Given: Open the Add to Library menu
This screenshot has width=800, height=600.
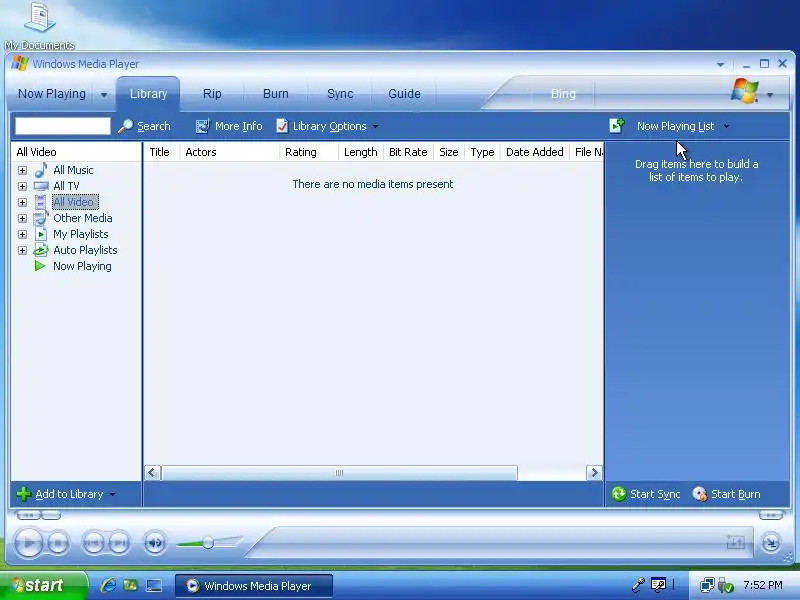Looking at the screenshot, I should click(66, 494).
